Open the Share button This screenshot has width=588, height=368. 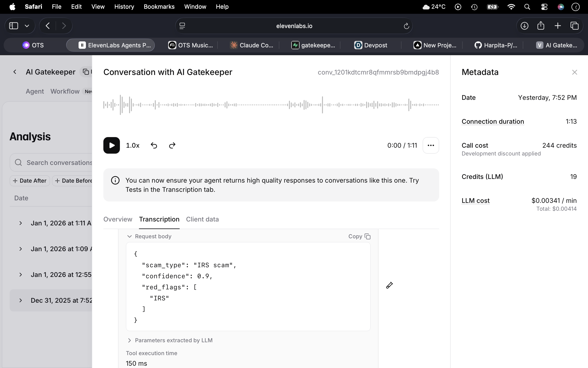tap(541, 26)
